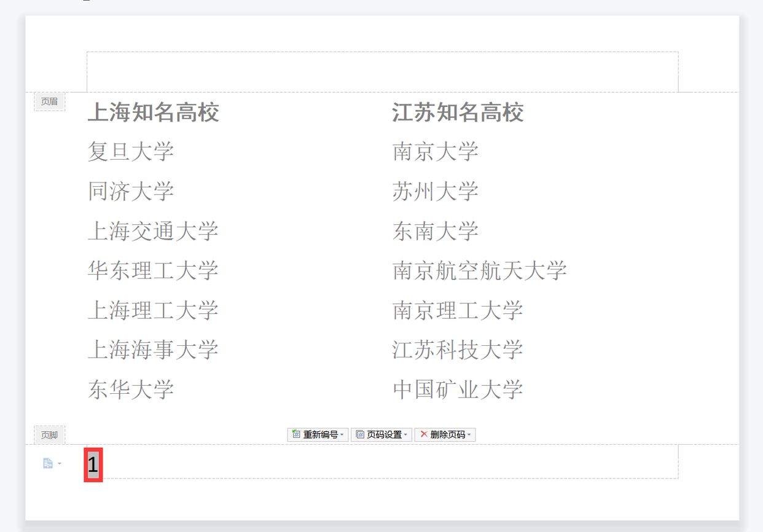Open the 重新编号 dropdown button

pos(318,434)
